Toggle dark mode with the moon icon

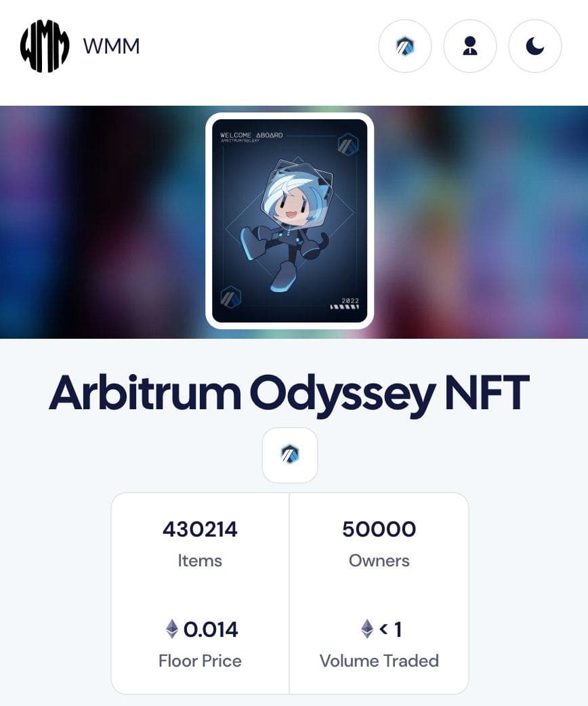coord(534,46)
